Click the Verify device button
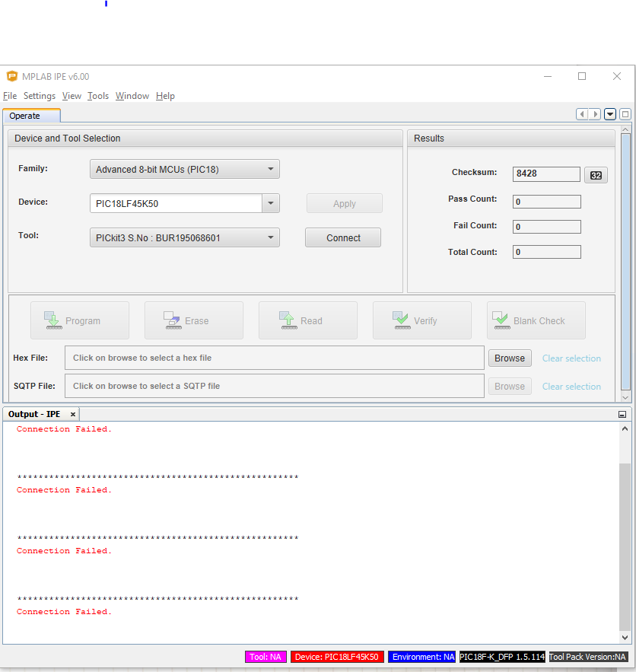This screenshot has height=672, width=636. click(422, 320)
